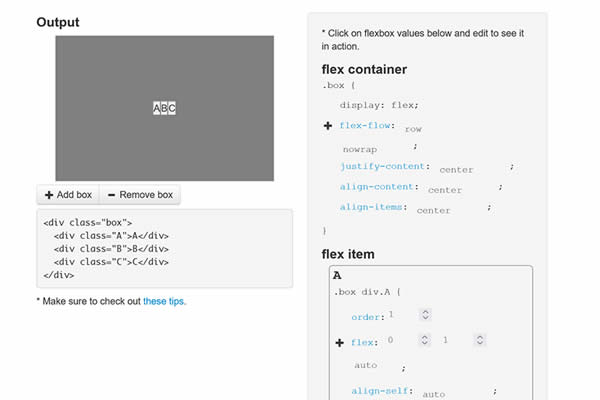
Task: Click the 'flex container' heading
Action: [364, 69]
